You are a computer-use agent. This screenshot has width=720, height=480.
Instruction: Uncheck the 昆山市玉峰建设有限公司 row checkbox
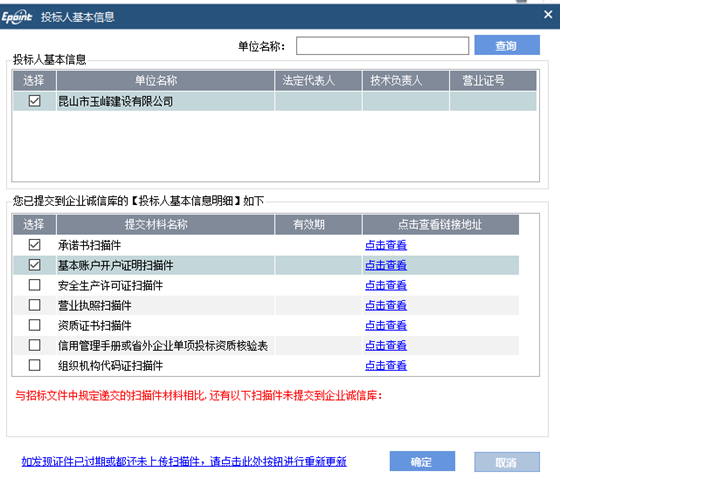[34, 101]
